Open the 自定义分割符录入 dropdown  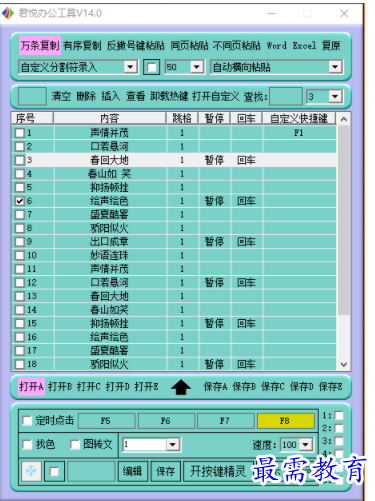130,67
